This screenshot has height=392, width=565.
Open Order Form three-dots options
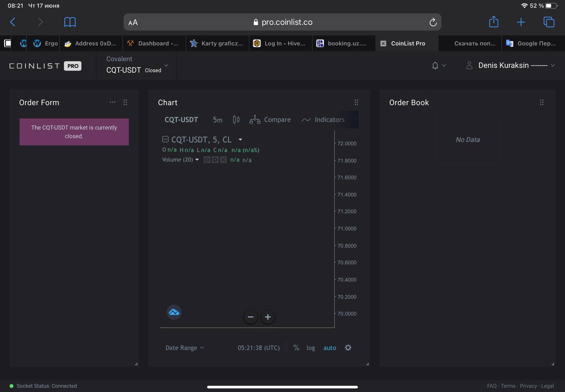point(113,102)
